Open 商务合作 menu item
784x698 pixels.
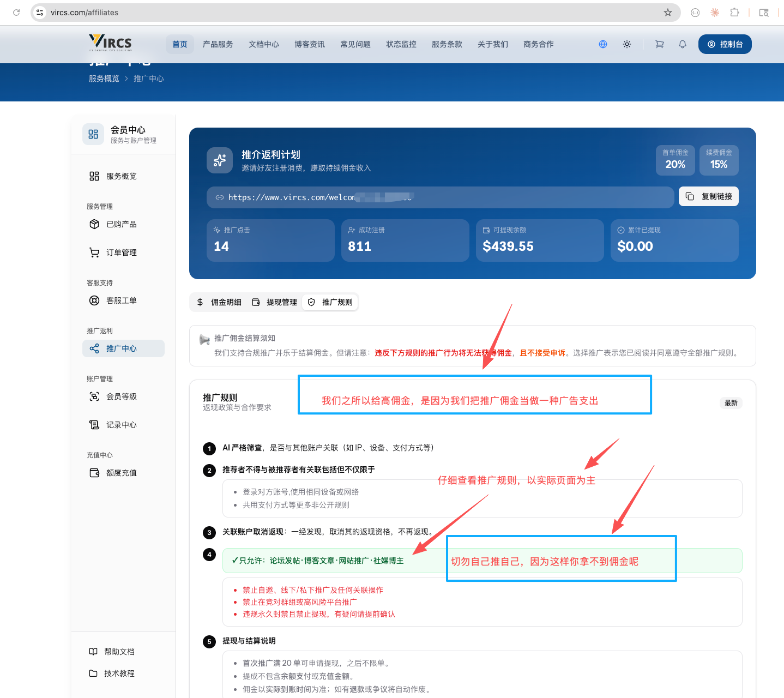539,44
